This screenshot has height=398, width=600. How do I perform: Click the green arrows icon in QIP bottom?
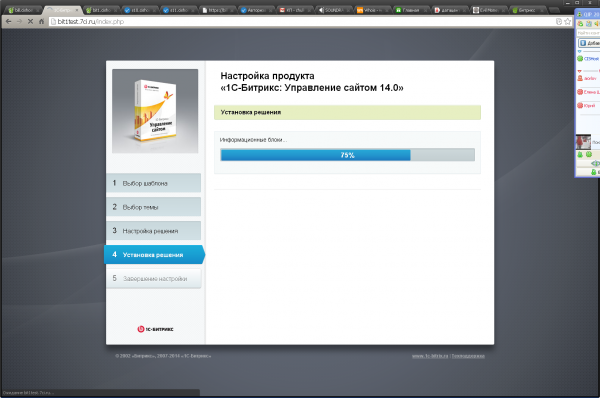(x=596, y=164)
